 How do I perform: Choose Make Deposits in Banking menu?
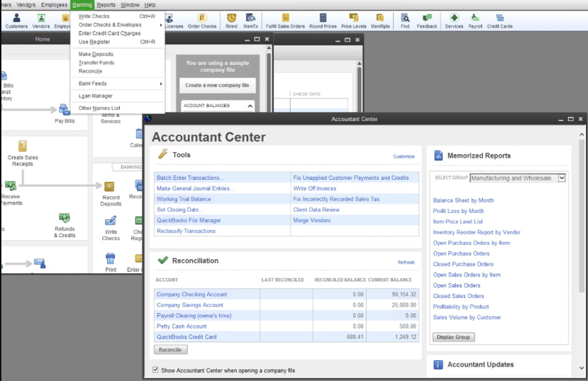point(118,54)
